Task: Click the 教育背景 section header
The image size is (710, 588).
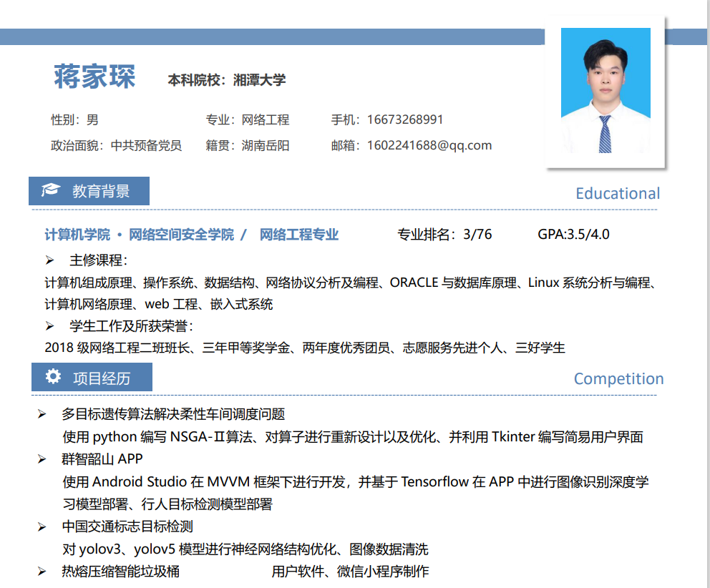Action: (x=89, y=191)
